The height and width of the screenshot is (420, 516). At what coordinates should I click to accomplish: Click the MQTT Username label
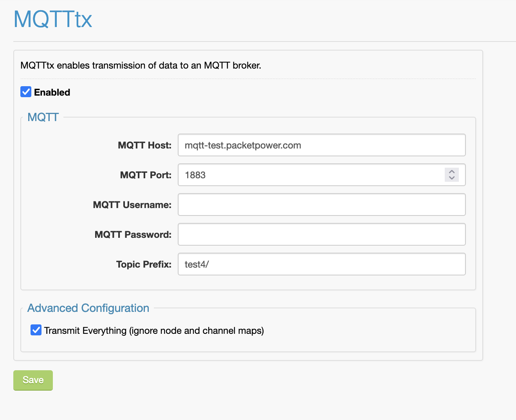[132, 205]
